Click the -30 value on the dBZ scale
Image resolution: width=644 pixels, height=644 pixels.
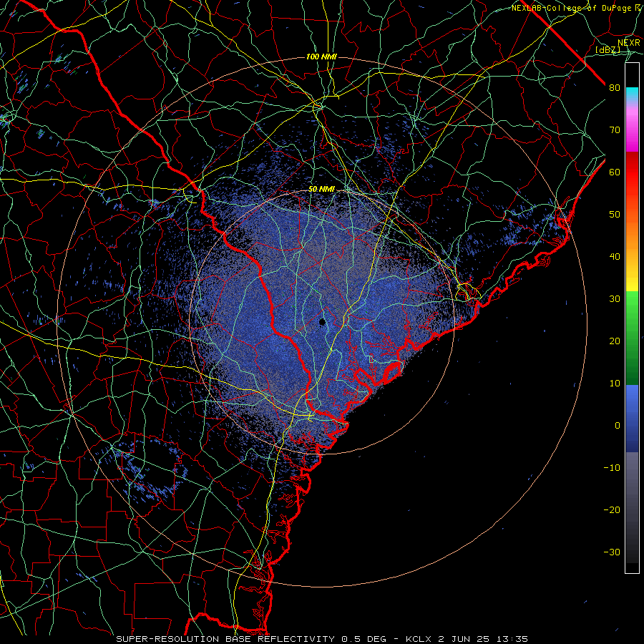[x=612, y=552]
